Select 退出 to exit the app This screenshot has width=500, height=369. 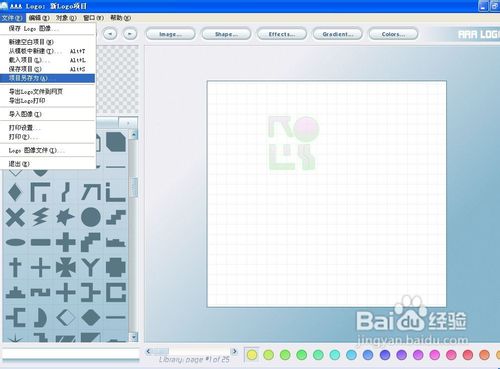[x=47, y=164]
